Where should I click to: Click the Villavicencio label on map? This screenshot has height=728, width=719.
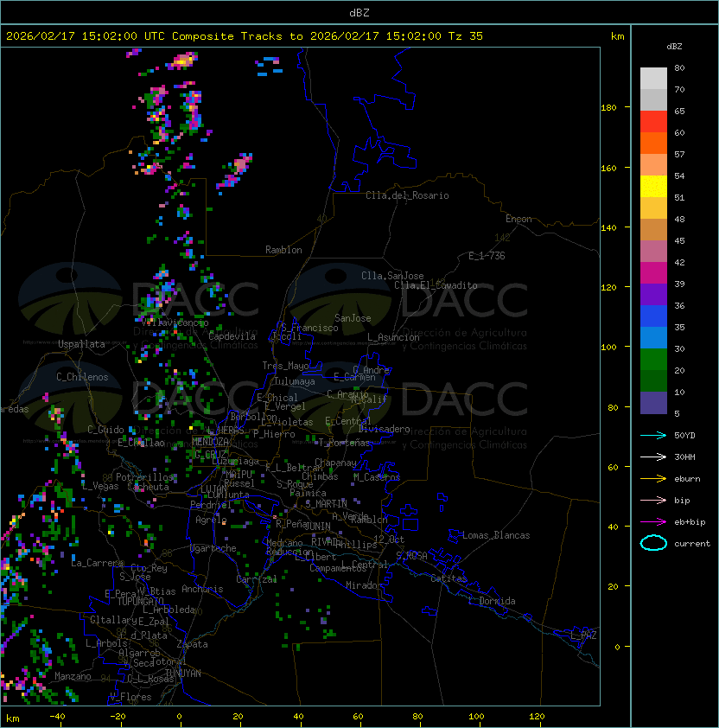click(x=175, y=322)
